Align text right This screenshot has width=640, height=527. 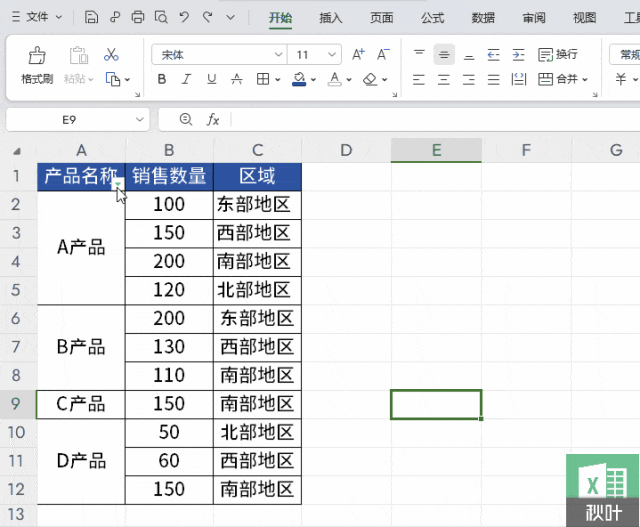point(469,79)
